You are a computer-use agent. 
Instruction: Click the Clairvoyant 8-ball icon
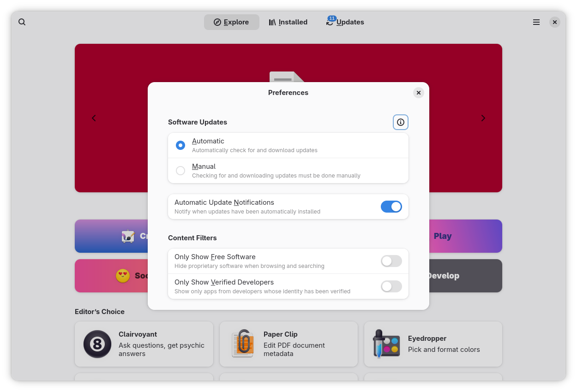[97, 344]
